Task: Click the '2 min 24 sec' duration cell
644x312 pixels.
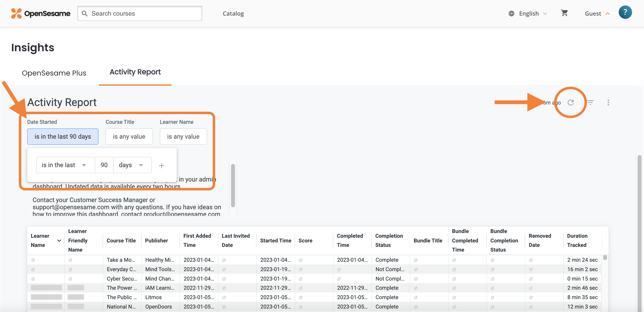Action: [x=582, y=260]
